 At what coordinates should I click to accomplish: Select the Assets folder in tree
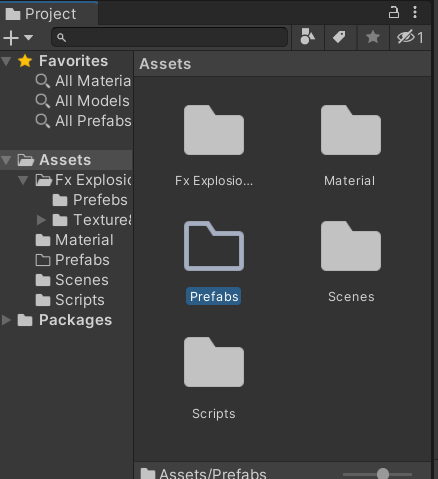(x=65, y=160)
